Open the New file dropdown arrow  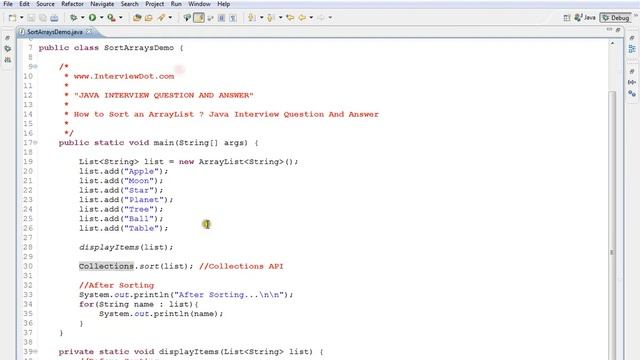(x=22, y=18)
